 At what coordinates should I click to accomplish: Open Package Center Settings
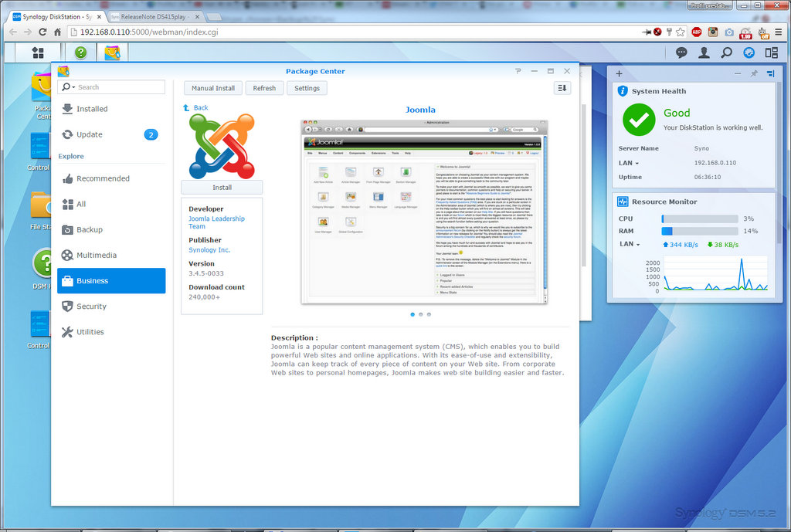pyautogui.click(x=307, y=88)
